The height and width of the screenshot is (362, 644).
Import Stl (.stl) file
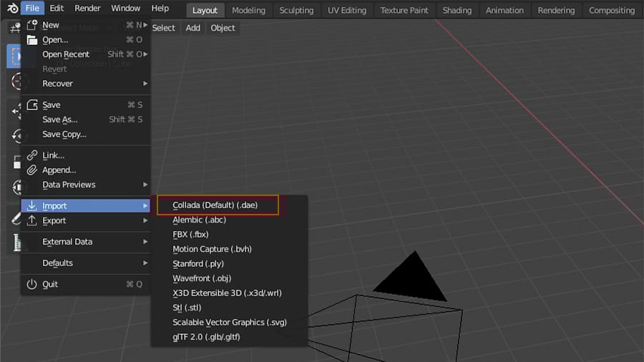230,308
